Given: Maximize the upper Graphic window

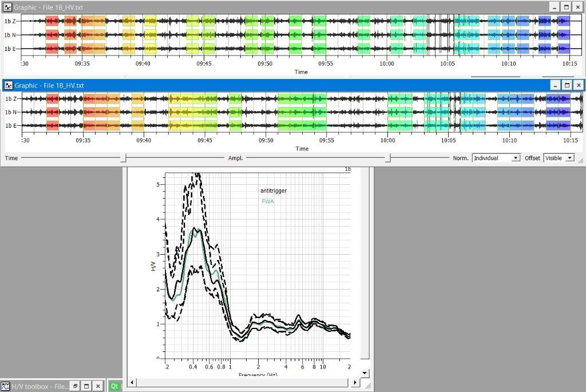Looking at the screenshot, I should (567, 7).
